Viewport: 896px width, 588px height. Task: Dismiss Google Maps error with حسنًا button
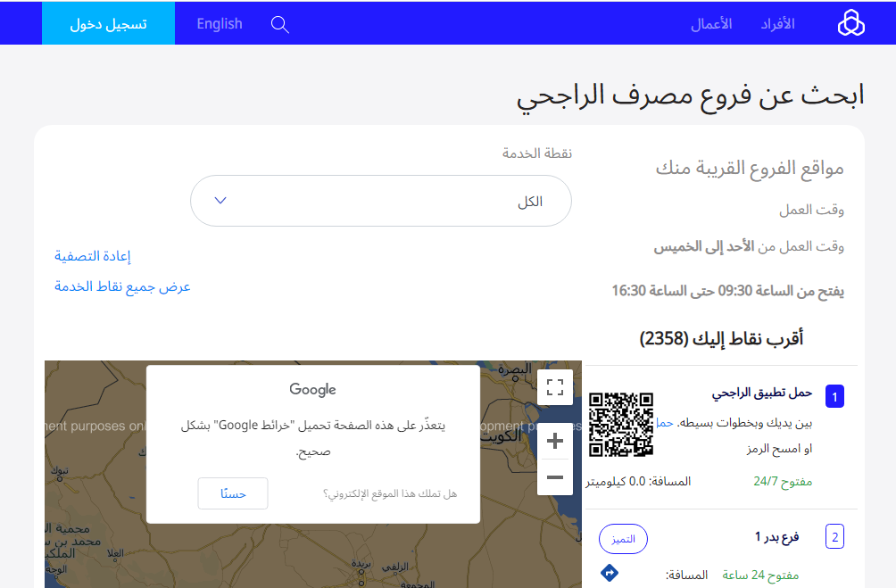tap(233, 493)
